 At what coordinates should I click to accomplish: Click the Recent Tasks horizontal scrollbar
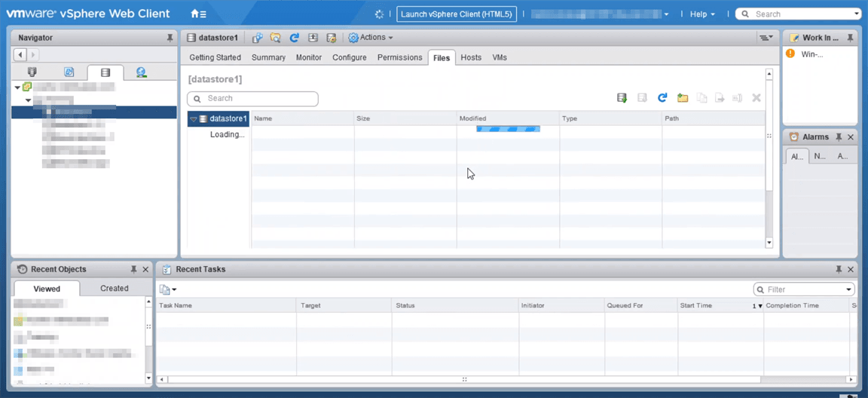pyautogui.click(x=464, y=380)
